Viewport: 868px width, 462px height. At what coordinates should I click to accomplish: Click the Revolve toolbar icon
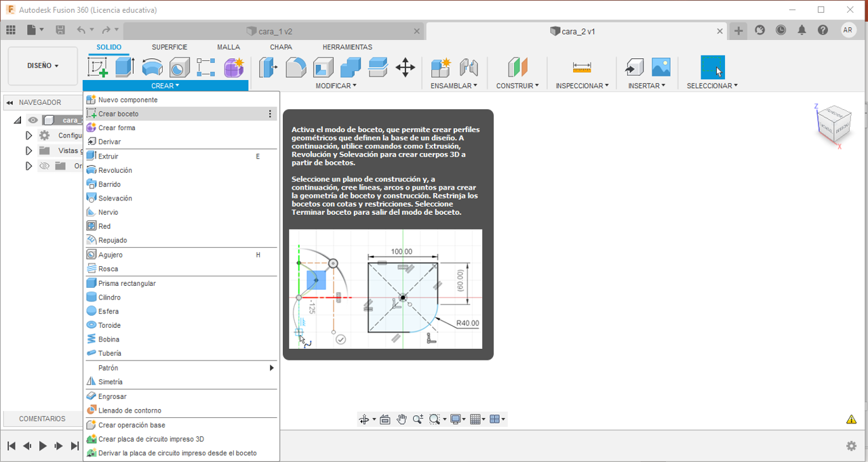click(152, 67)
